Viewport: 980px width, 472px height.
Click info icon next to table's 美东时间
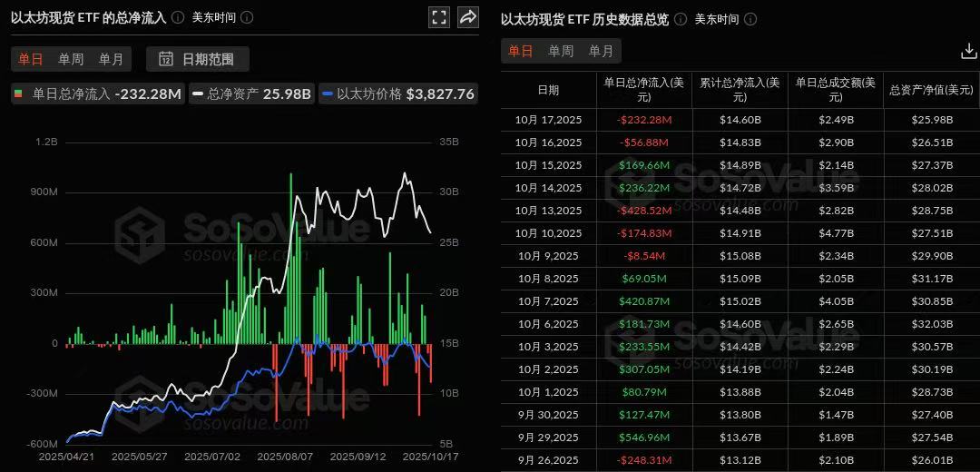pos(750,19)
